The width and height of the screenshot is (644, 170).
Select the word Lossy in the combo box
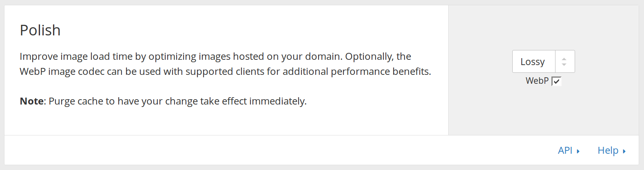pyautogui.click(x=533, y=62)
